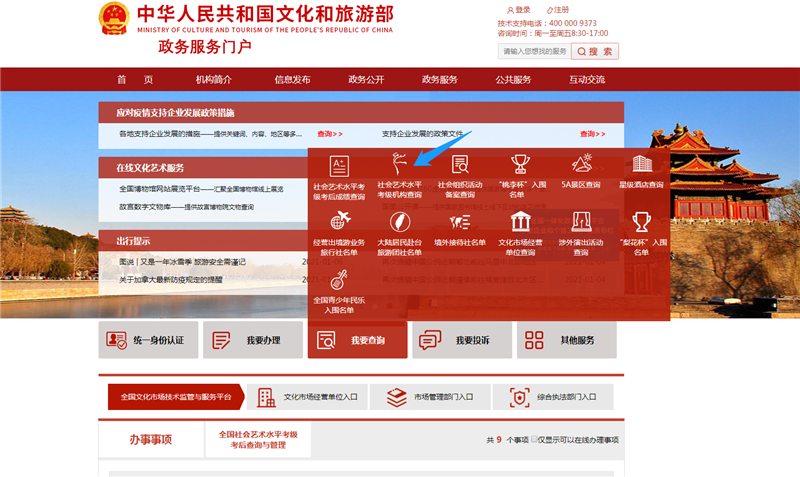
Task: Click 市场管理部门入口 layers icon
Action: tap(396, 397)
